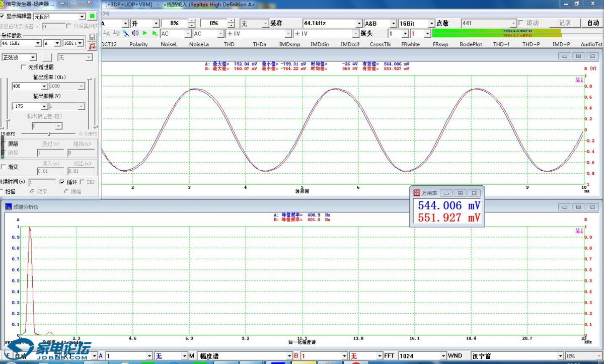Select the THD test tab
This screenshot has width=604, height=364.
point(229,44)
